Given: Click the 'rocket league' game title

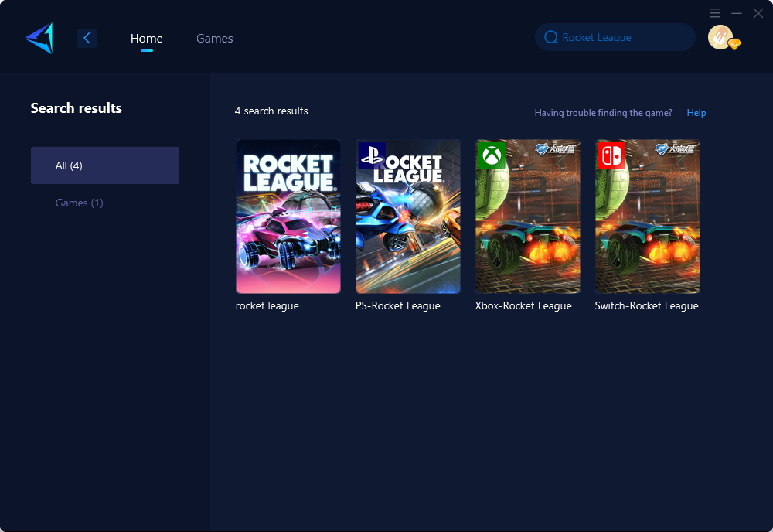Looking at the screenshot, I should click(267, 305).
